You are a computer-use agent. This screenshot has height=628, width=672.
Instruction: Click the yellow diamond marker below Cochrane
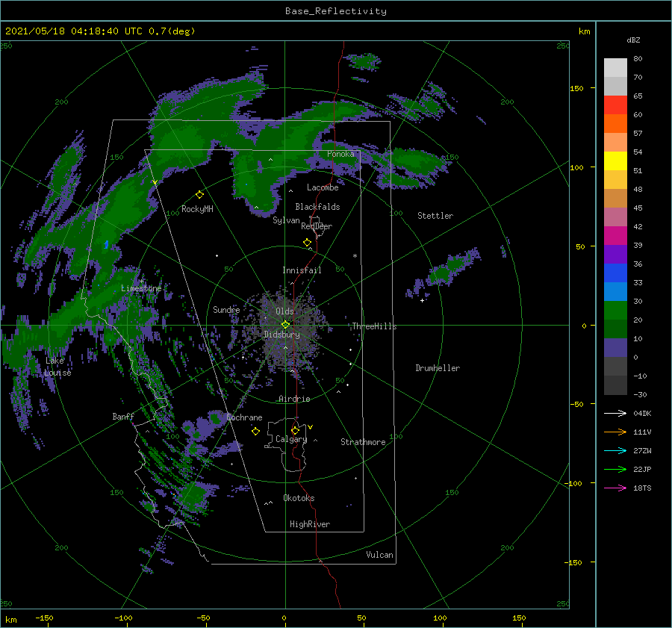[x=255, y=432]
